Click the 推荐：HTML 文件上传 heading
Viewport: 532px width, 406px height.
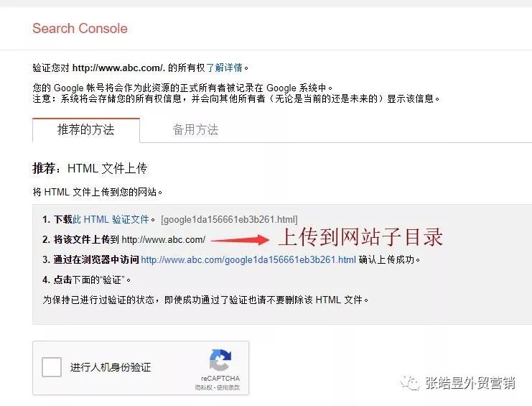[90, 168]
